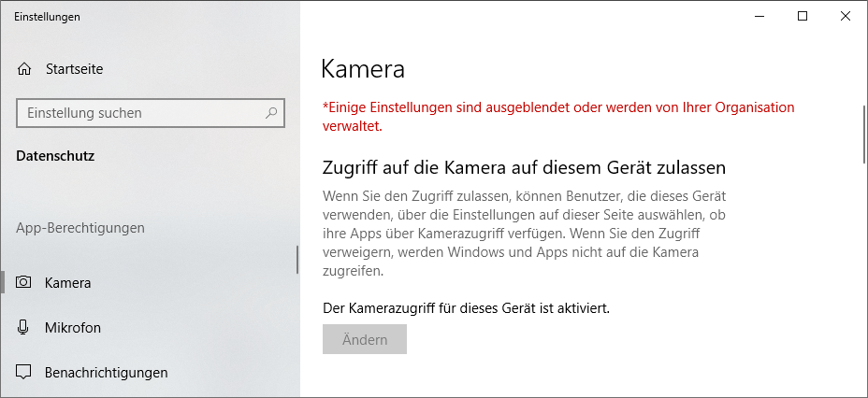Open the Startseite page
Viewport: 868px width, 398px height.
point(73,69)
